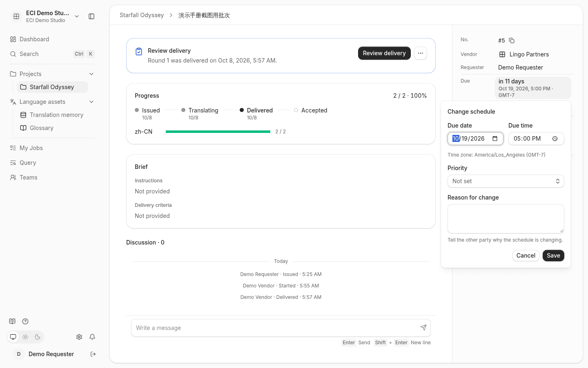
Task: Open notifications bell icon
Action: point(92,337)
